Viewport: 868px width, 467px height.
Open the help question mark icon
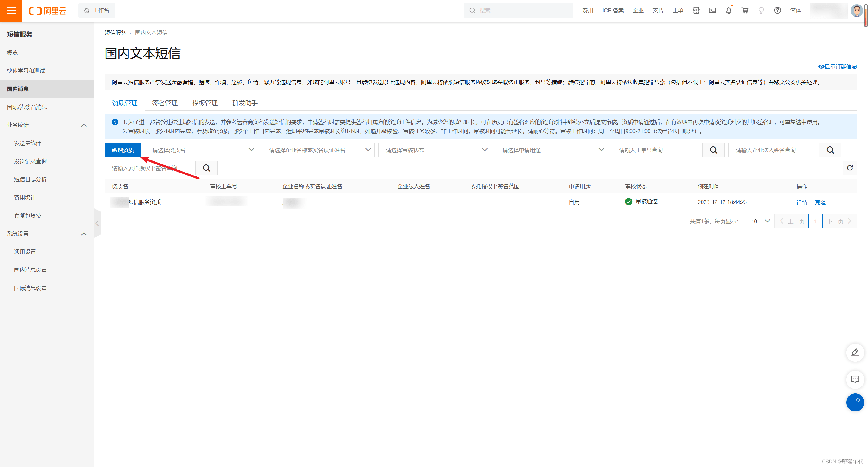[777, 11]
